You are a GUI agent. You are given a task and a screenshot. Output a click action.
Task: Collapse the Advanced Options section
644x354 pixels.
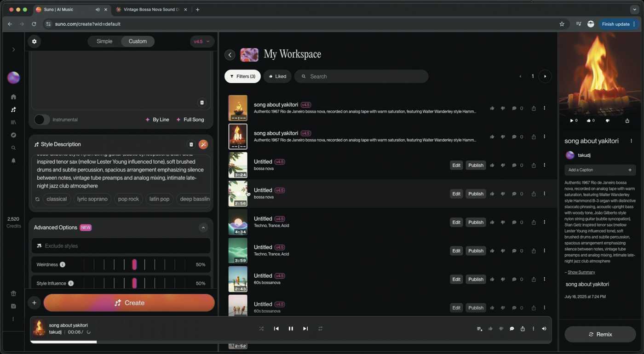coord(203,228)
